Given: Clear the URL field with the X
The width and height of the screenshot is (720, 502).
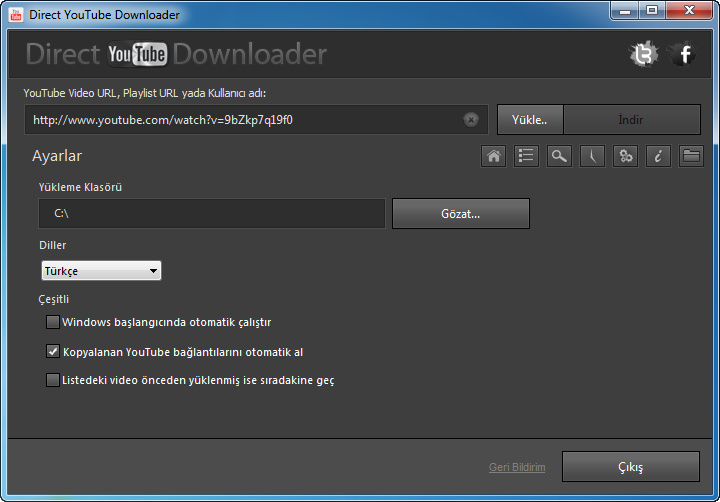Looking at the screenshot, I should [x=471, y=120].
